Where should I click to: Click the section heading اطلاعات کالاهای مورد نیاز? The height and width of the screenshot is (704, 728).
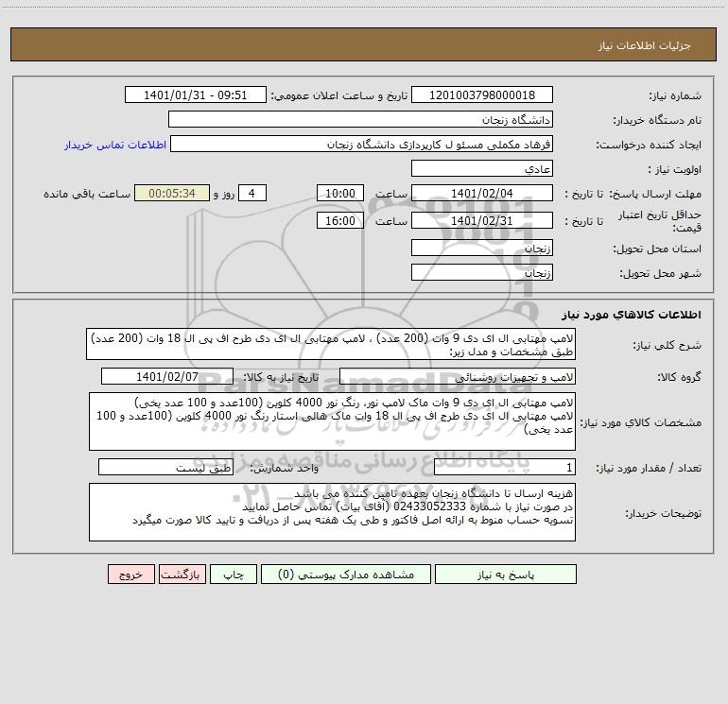click(632, 315)
